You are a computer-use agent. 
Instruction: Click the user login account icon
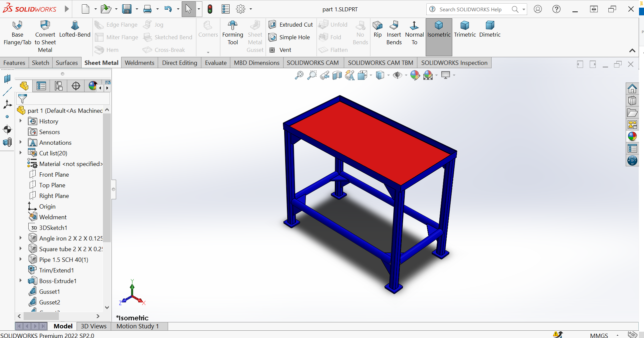pos(538,9)
